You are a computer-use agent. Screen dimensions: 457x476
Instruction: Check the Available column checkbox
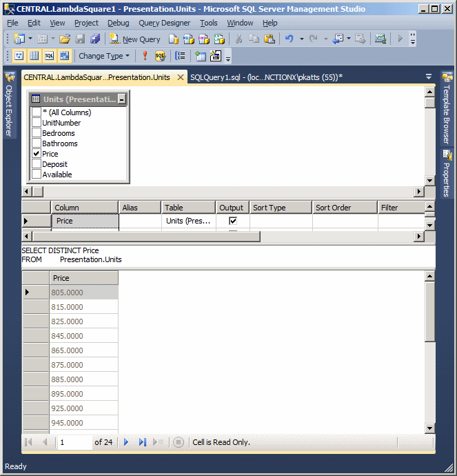(37, 174)
